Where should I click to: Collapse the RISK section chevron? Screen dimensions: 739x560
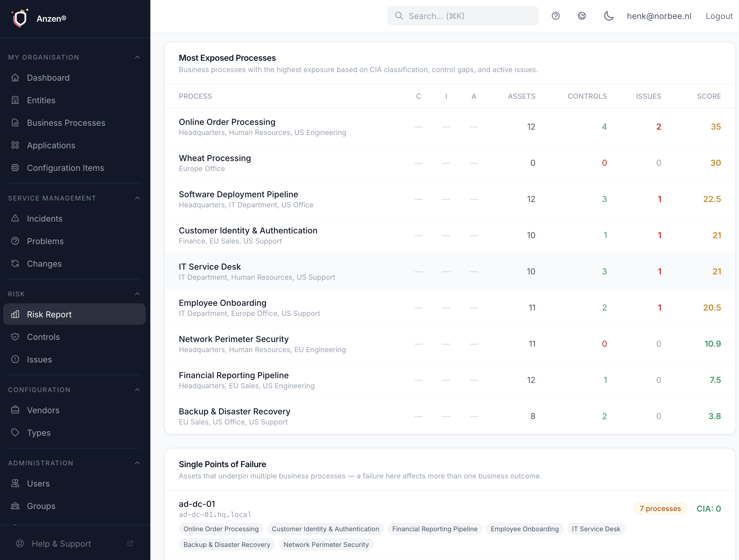(x=137, y=294)
